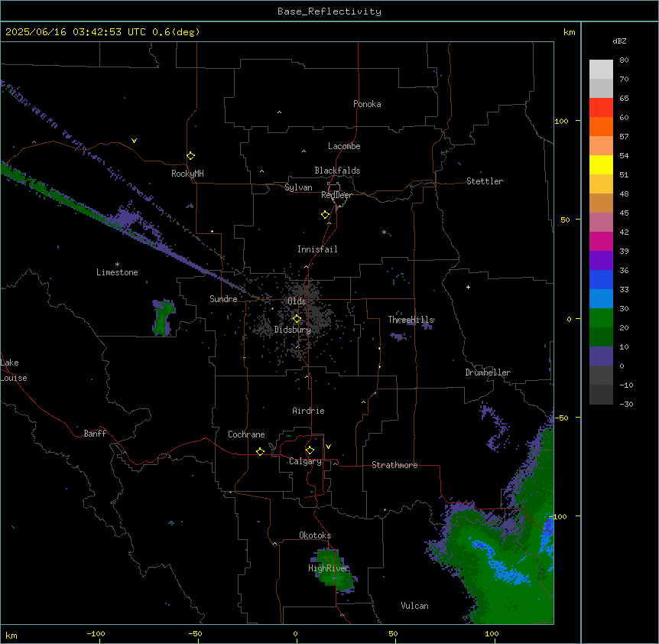This screenshot has height=644, width=659.
Task: Click the 45 value in the dBZ legend
Action: pos(624,213)
